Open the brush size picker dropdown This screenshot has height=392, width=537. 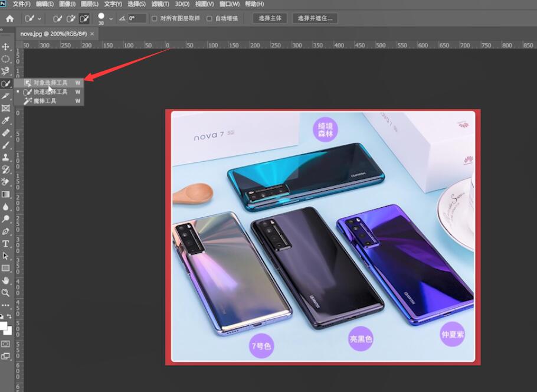point(110,19)
